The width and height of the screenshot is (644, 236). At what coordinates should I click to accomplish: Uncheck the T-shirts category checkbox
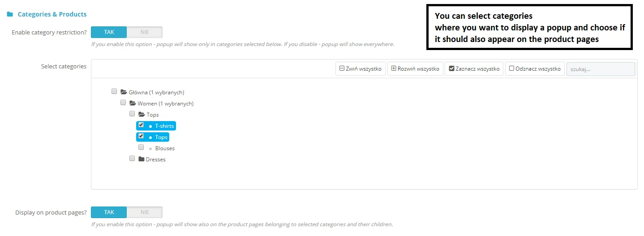pyautogui.click(x=141, y=125)
